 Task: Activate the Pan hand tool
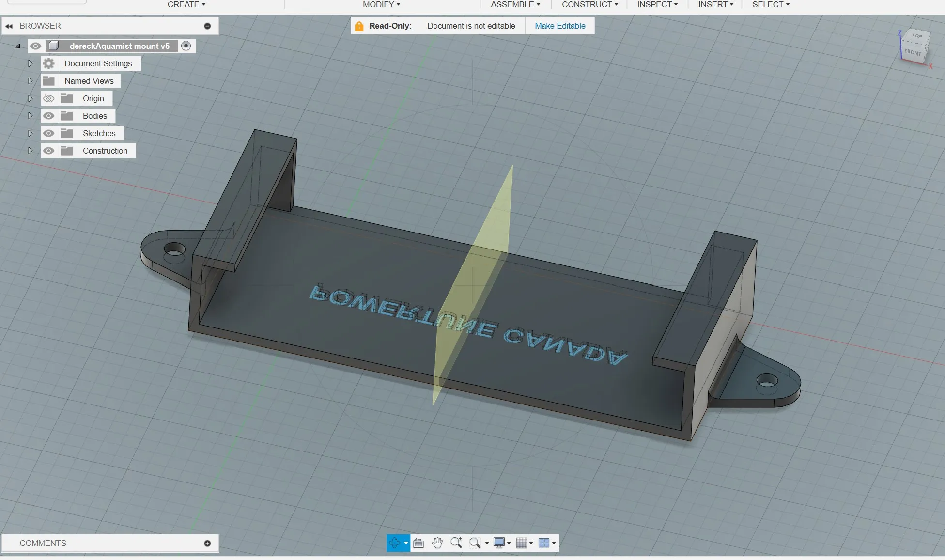(437, 543)
